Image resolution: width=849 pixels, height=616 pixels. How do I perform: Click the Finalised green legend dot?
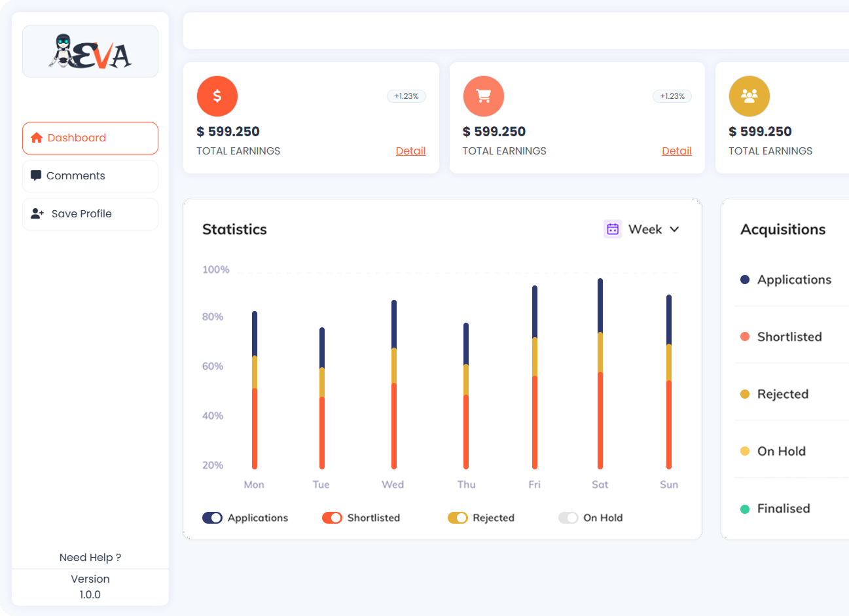(744, 509)
